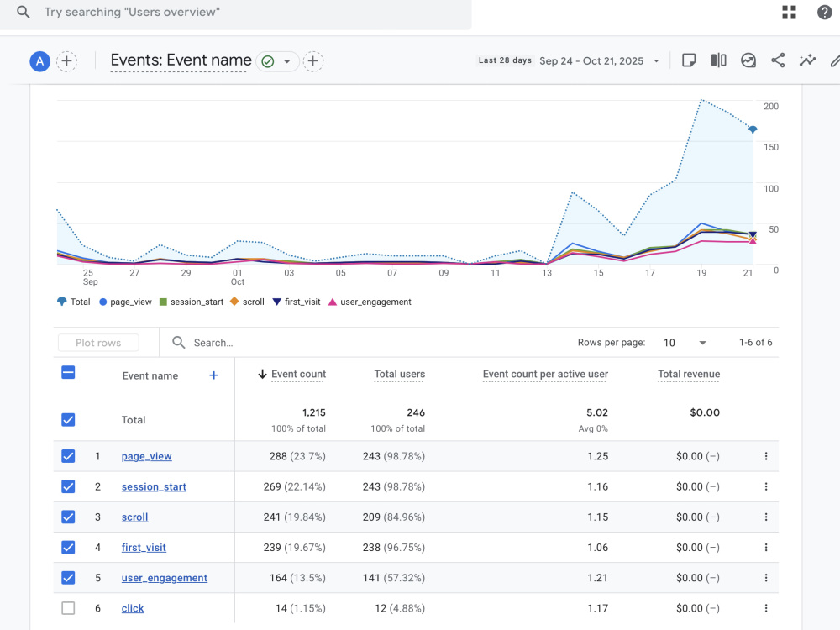The height and width of the screenshot is (630, 840).
Task: Add a dimension with the blue plus by Event name
Action: click(x=213, y=375)
